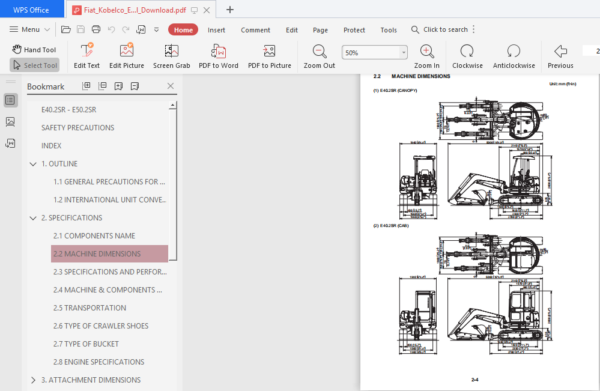Click the delete bookmark icon
The image size is (600, 391).
[135, 86]
